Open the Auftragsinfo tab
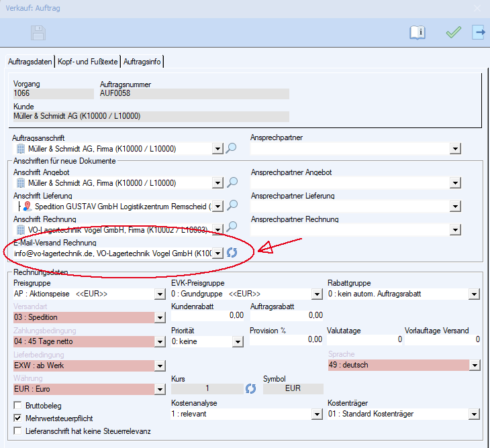 click(142, 62)
